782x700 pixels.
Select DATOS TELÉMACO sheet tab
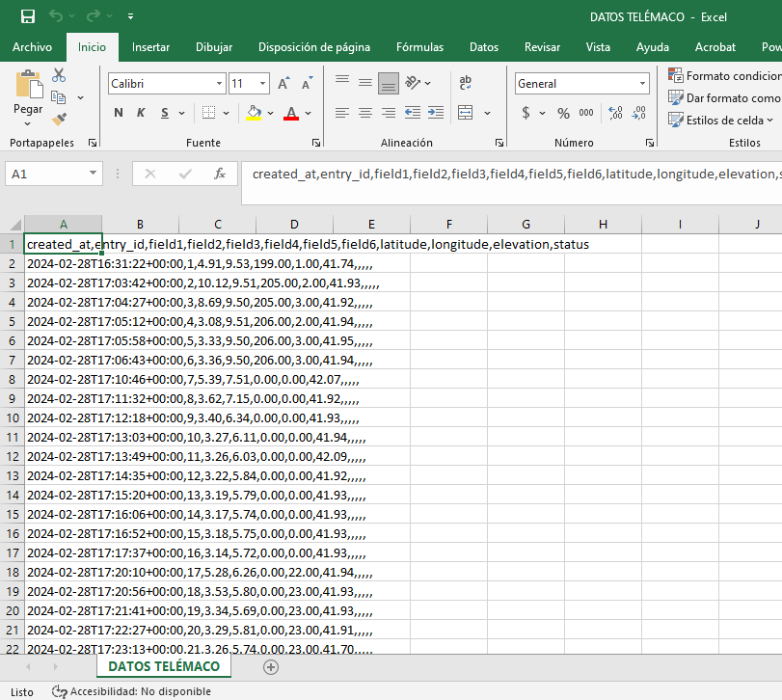[164, 666]
